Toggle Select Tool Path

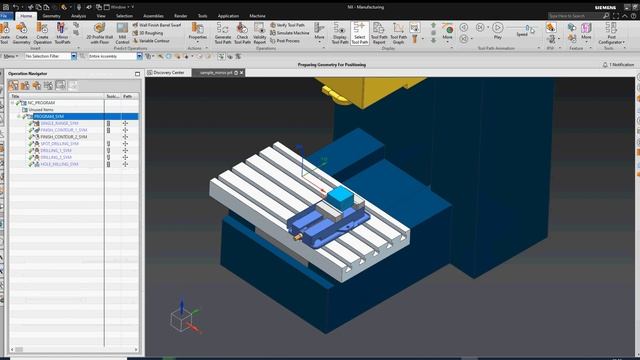click(360, 33)
